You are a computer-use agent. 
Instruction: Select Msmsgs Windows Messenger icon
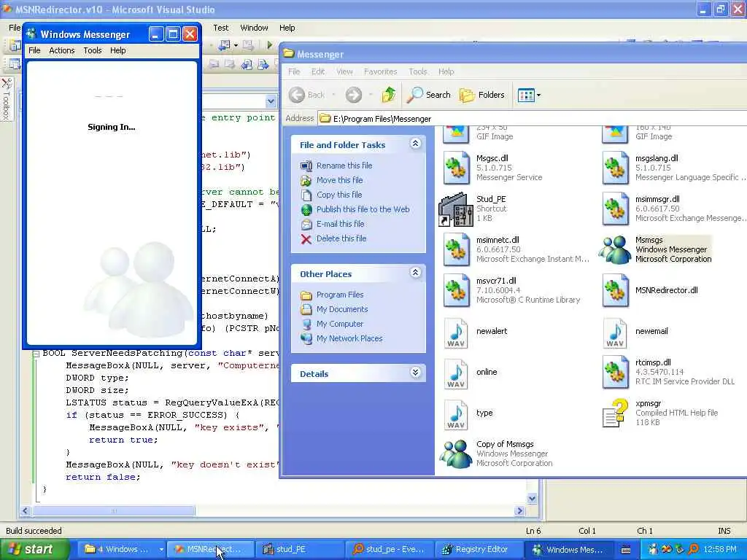click(x=614, y=249)
